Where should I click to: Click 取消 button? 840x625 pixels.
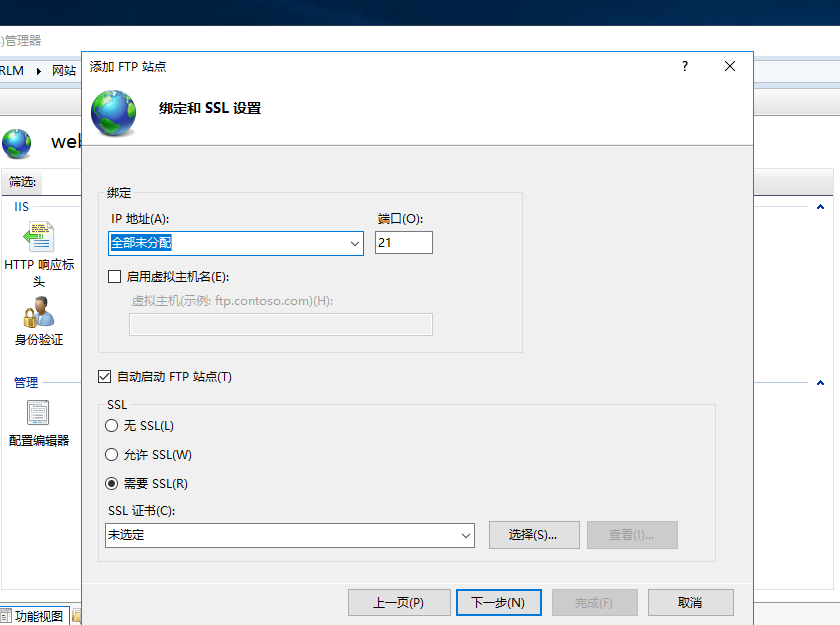[691, 603]
